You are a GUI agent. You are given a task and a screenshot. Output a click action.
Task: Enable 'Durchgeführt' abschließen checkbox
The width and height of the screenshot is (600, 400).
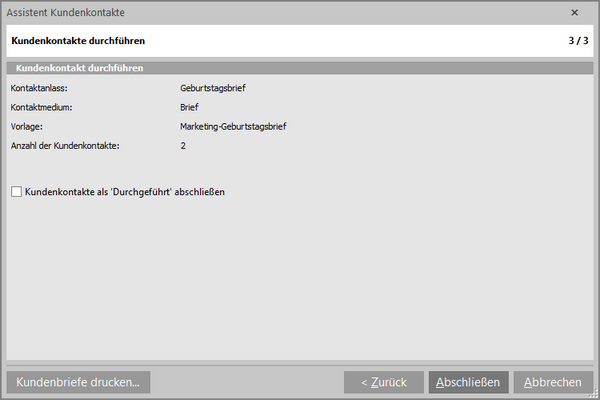point(16,191)
